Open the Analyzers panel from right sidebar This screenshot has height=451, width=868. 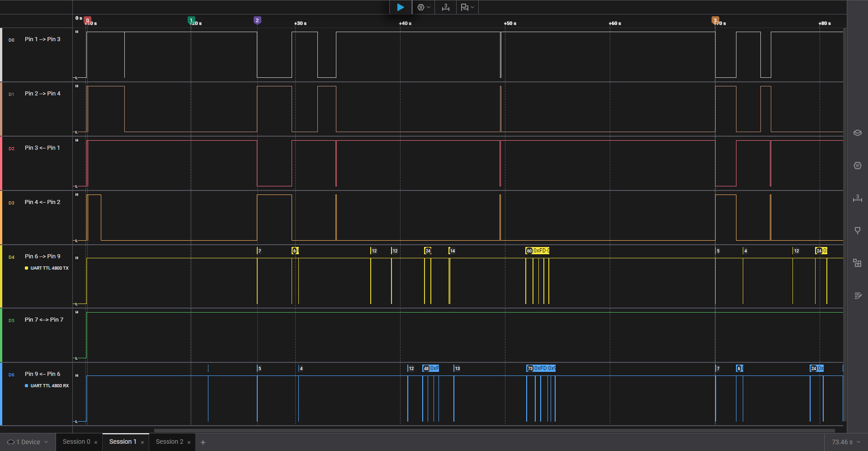coord(857,166)
